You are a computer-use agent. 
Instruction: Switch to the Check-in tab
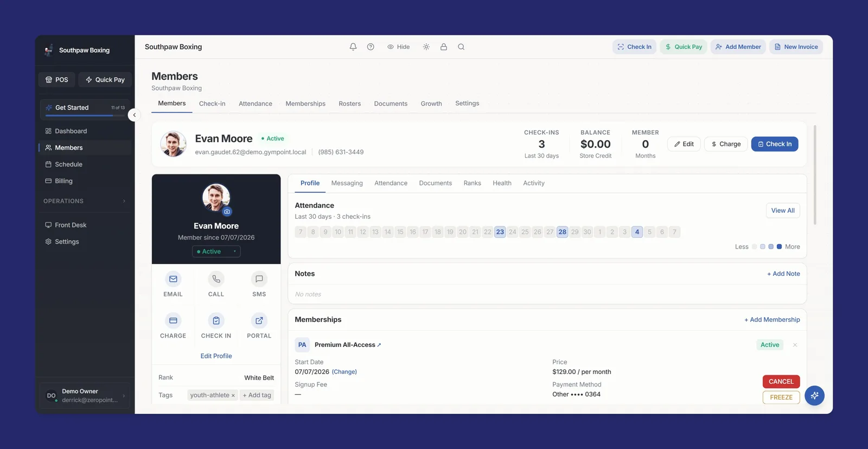pos(212,103)
